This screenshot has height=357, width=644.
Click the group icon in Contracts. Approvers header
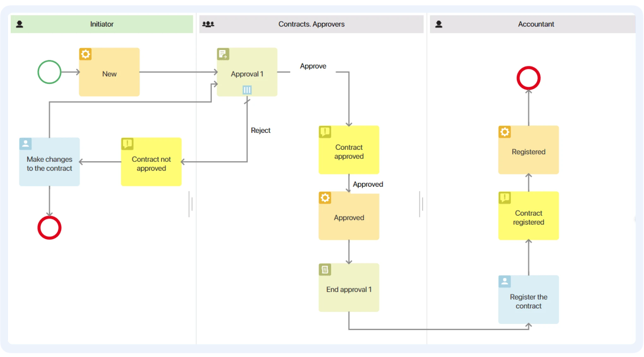(x=208, y=24)
